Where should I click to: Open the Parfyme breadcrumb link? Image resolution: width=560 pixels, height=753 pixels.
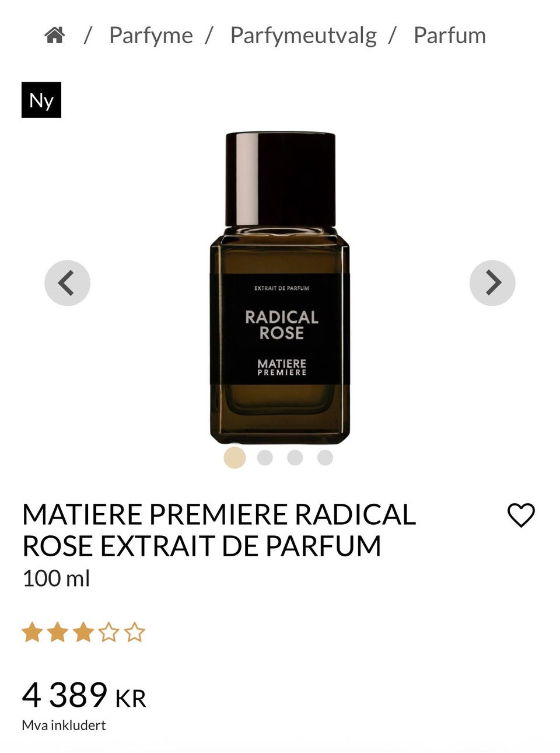(x=151, y=36)
